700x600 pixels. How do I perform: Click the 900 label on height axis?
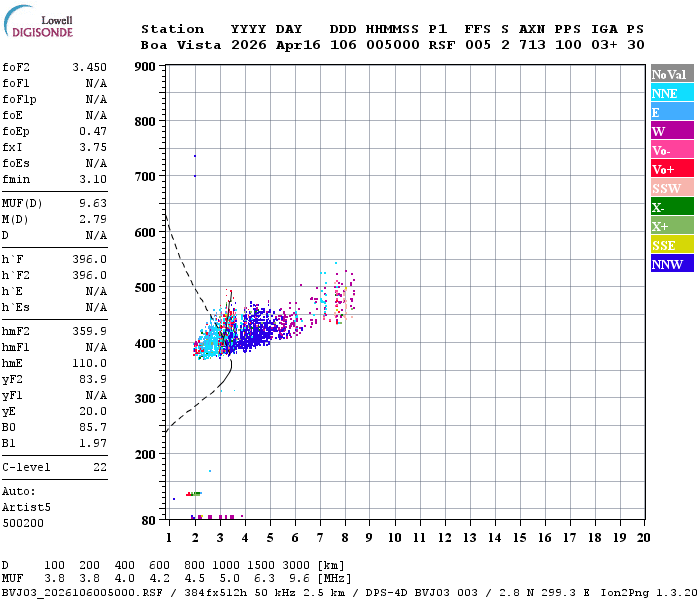[145, 67]
